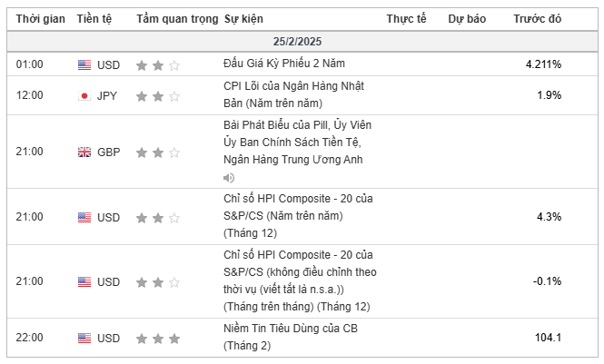
Task: Click the 25/2/2025 date header row
Action: 302,41
